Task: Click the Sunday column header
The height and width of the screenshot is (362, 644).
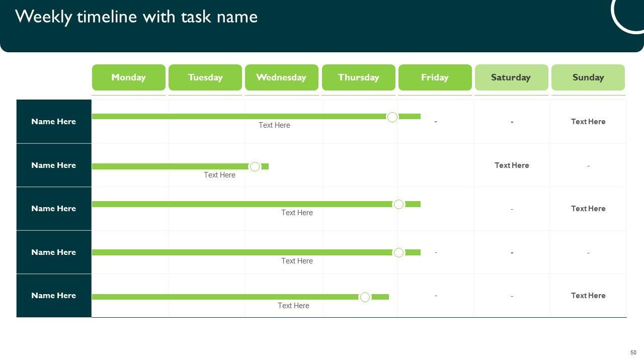Action: tap(588, 77)
